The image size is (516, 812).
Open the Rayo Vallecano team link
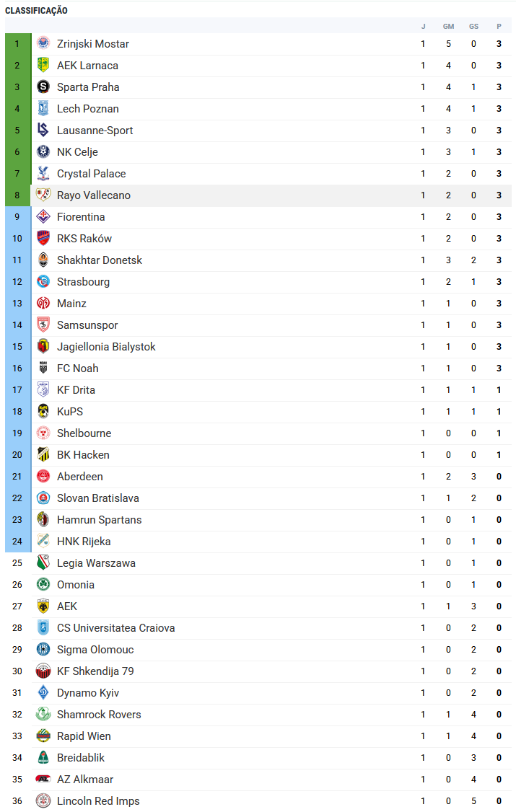94,195
